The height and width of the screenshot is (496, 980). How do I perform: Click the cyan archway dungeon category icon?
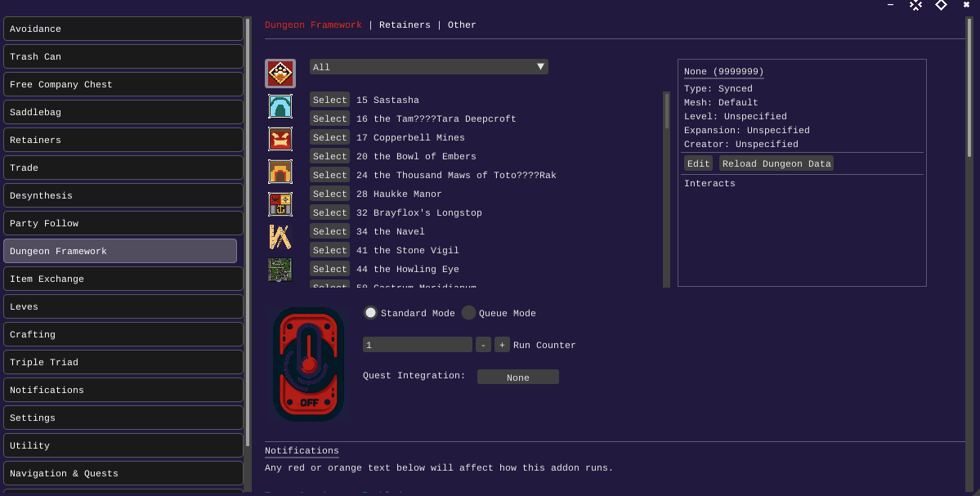pyautogui.click(x=280, y=106)
